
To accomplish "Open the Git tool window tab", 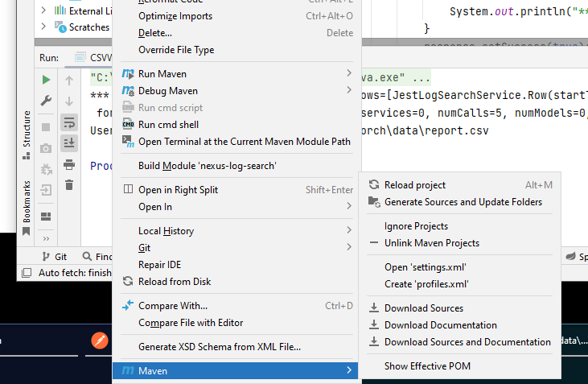I will click(x=53, y=257).
